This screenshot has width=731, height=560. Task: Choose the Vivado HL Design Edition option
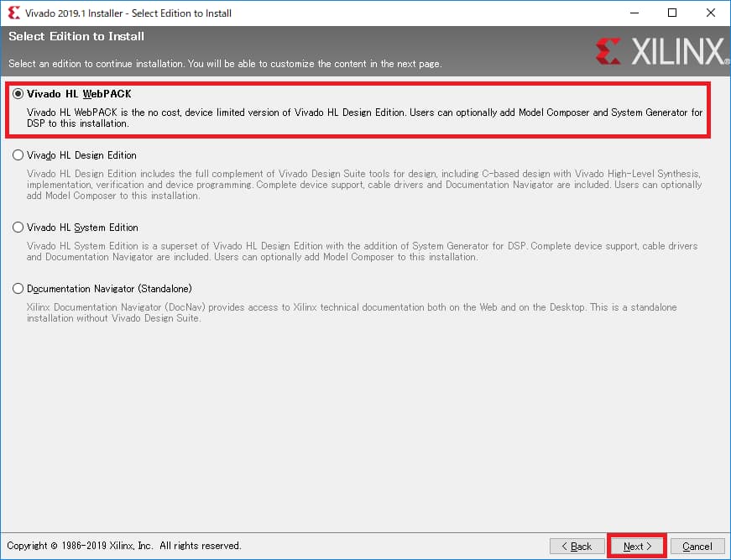18,154
